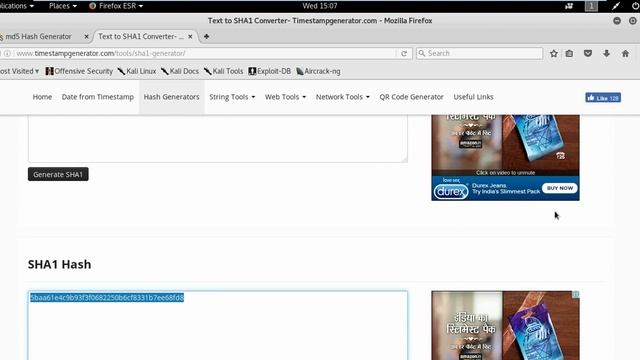This screenshot has width=640, height=360.
Task: Open the Useful Links page
Action: pyautogui.click(x=473, y=97)
